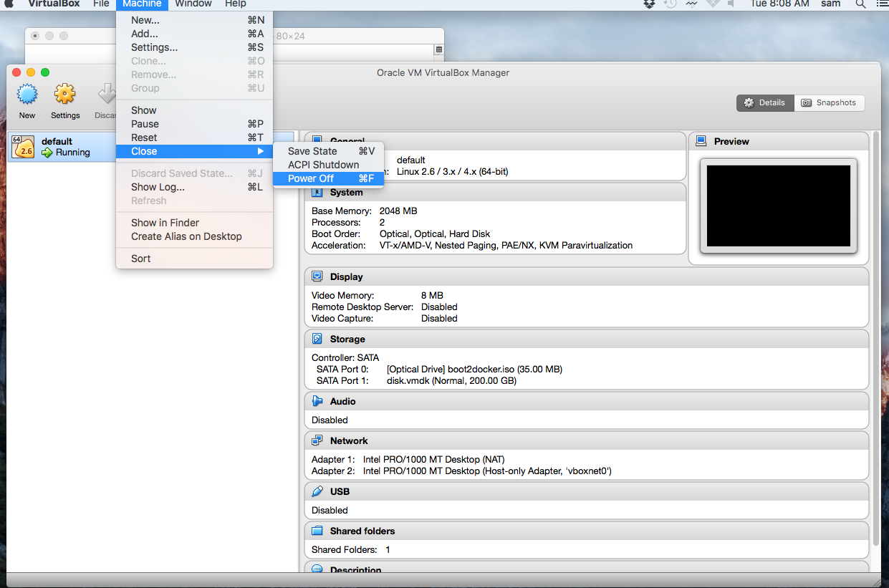
Task: Select Add... from Machine menu
Action: pyautogui.click(x=194, y=34)
